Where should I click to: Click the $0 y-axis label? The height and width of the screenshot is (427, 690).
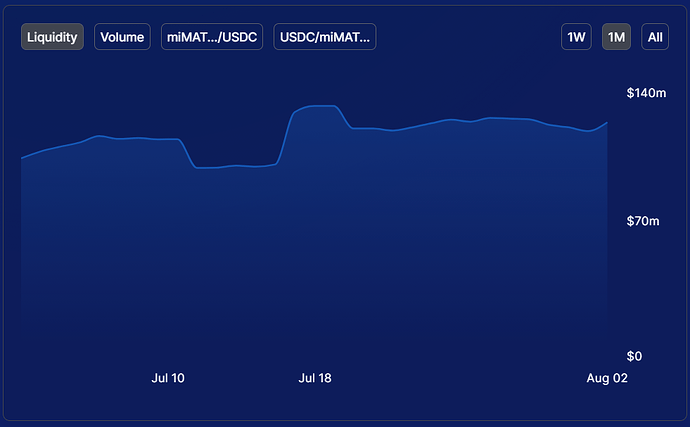pyautogui.click(x=634, y=356)
